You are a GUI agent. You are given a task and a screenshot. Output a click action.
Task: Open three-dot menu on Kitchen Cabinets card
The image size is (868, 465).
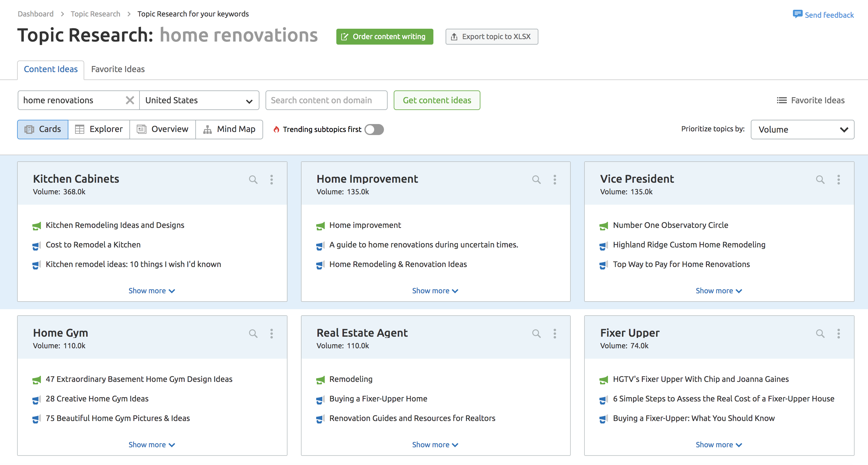click(272, 180)
